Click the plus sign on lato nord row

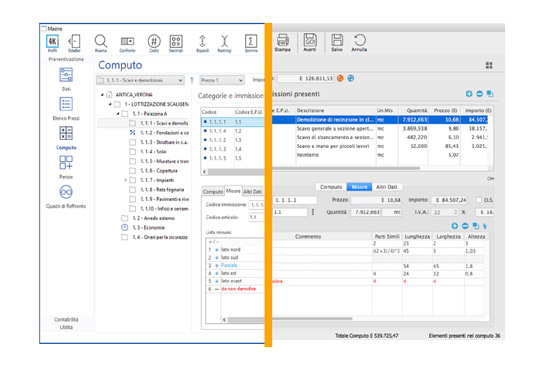tap(217, 250)
